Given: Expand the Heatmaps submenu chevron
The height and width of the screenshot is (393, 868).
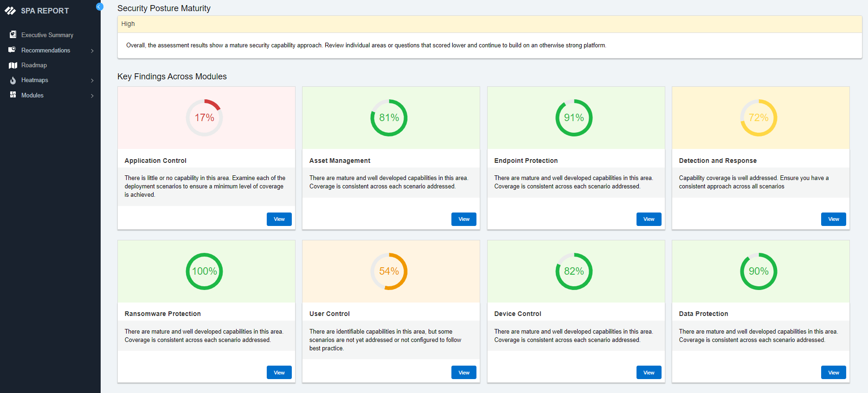Looking at the screenshot, I should 92,81.
